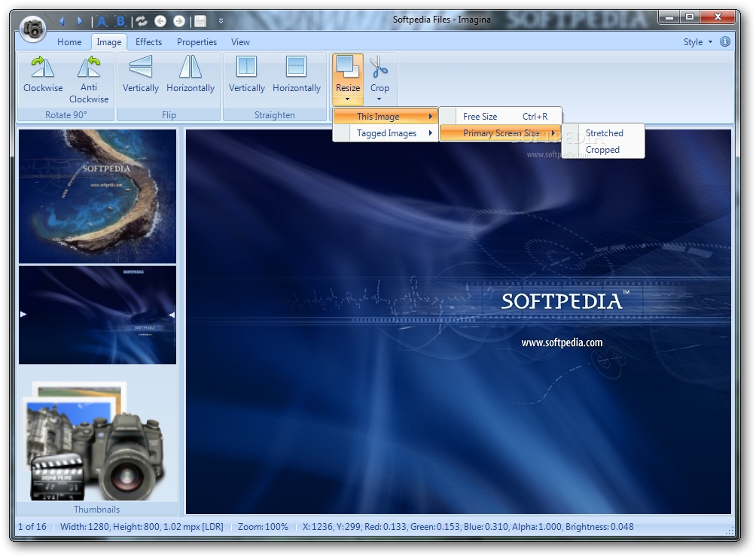Select image slot A in quick toolbar
This screenshot has width=756, height=557.
[x=102, y=21]
